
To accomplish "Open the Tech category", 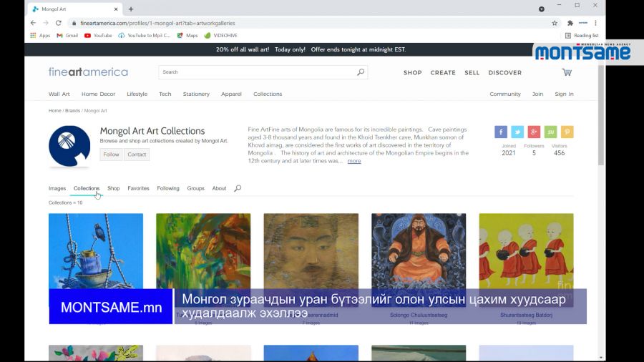I will pyautogui.click(x=165, y=94).
